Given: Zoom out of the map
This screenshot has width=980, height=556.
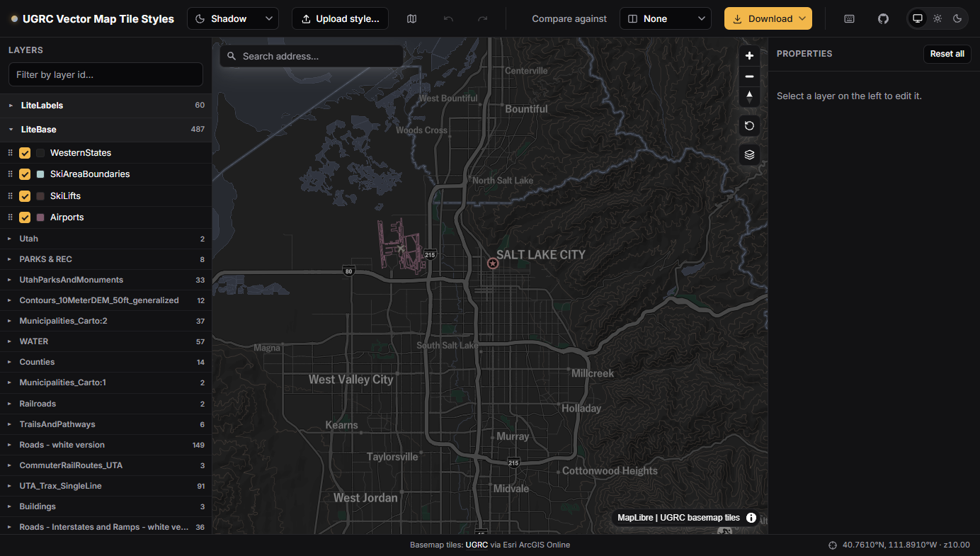Looking at the screenshot, I should pyautogui.click(x=749, y=76).
